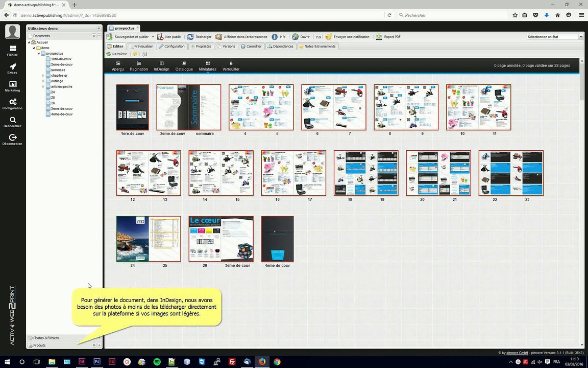Click the Rechercher browser search field
This screenshot has height=368, width=588.
(453, 15)
